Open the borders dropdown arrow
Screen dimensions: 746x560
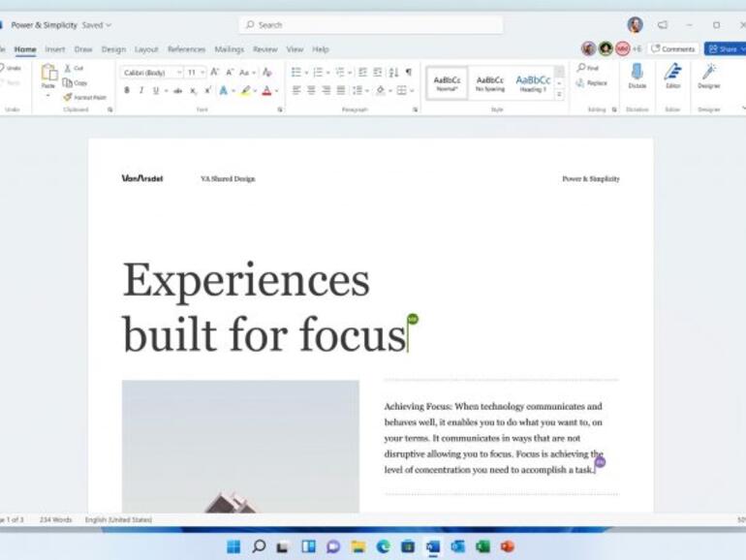point(412,90)
